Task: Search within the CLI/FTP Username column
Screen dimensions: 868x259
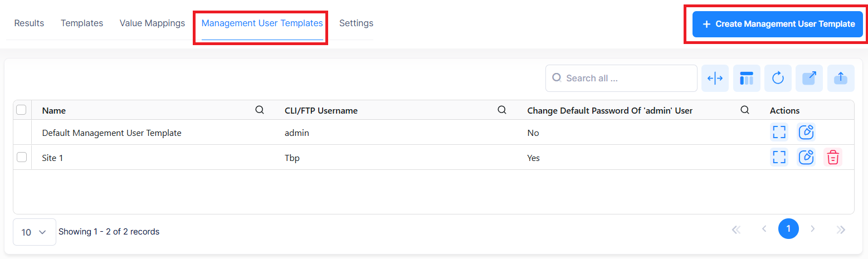Action: pyautogui.click(x=502, y=110)
